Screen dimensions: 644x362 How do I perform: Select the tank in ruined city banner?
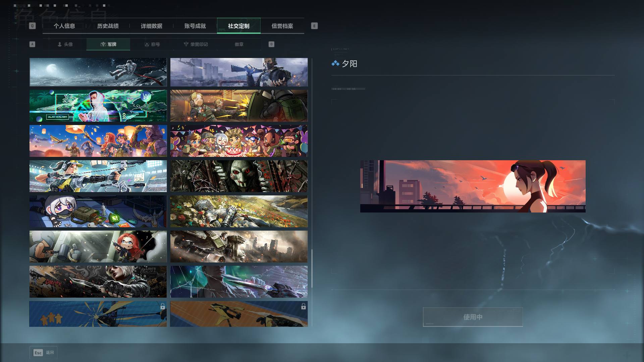pos(239,246)
